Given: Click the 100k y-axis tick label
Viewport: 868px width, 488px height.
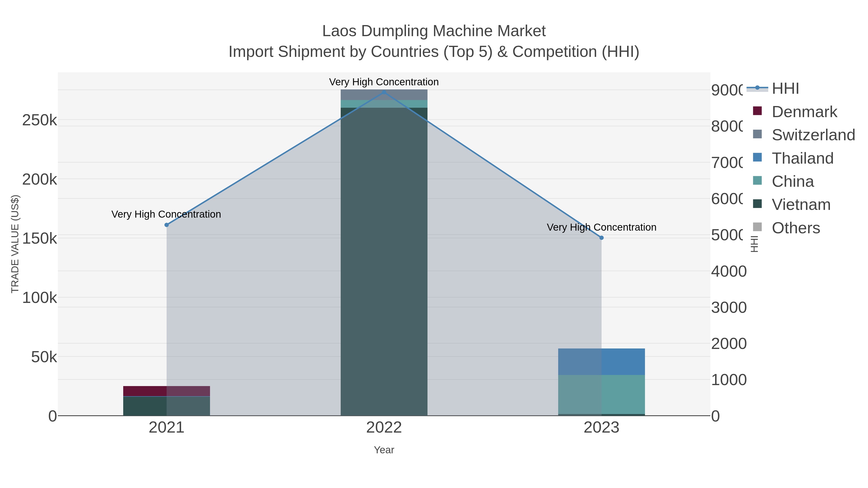Looking at the screenshot, I should coord(40,298).
